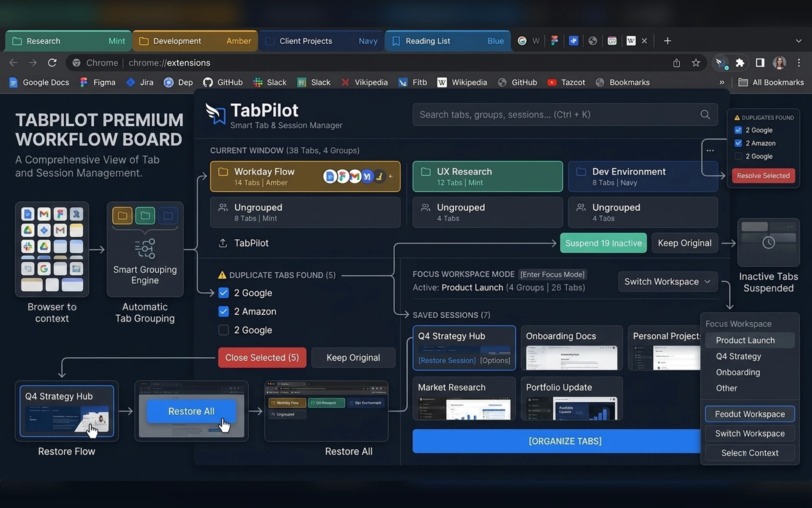Click the Gmail icon in browser context grid
The height and width of the screenshot is (508, 812).
(x=44, y=214)
